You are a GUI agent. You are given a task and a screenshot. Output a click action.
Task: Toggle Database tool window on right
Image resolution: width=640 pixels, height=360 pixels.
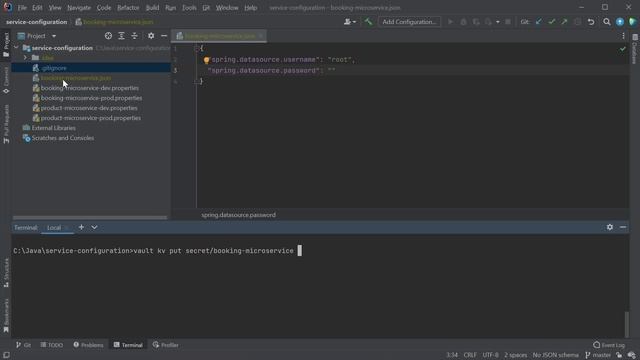tap(634, 48)
